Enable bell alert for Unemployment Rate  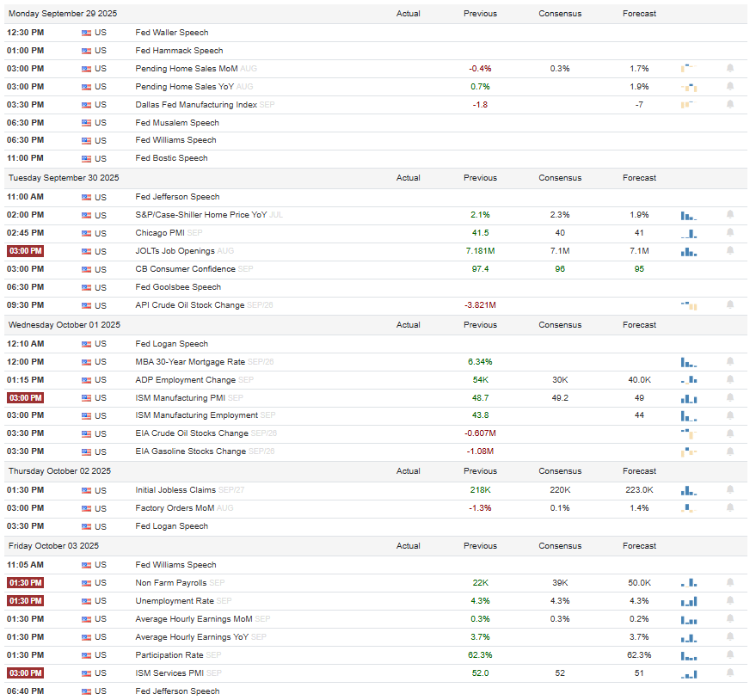[x=730, y=601]
